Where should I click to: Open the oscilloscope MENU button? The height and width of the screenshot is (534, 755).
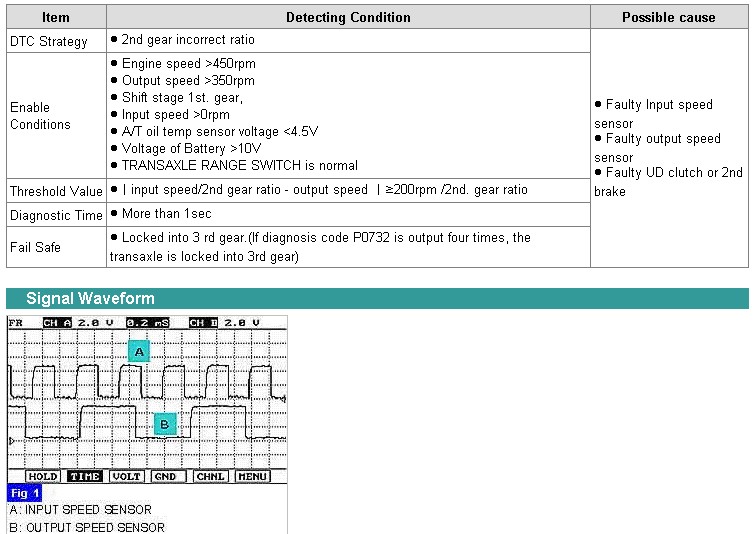click(252, 477)
